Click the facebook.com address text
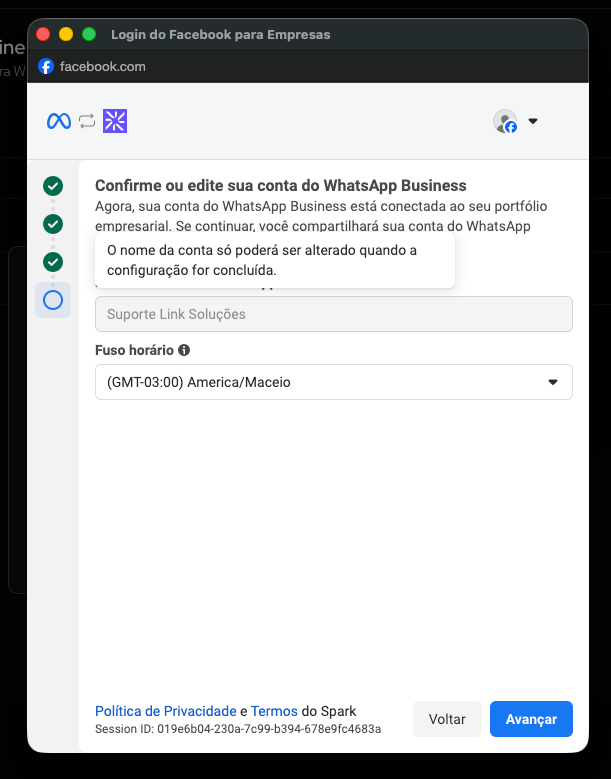Viewport: 611px width, 779px height. click(103, 66)
